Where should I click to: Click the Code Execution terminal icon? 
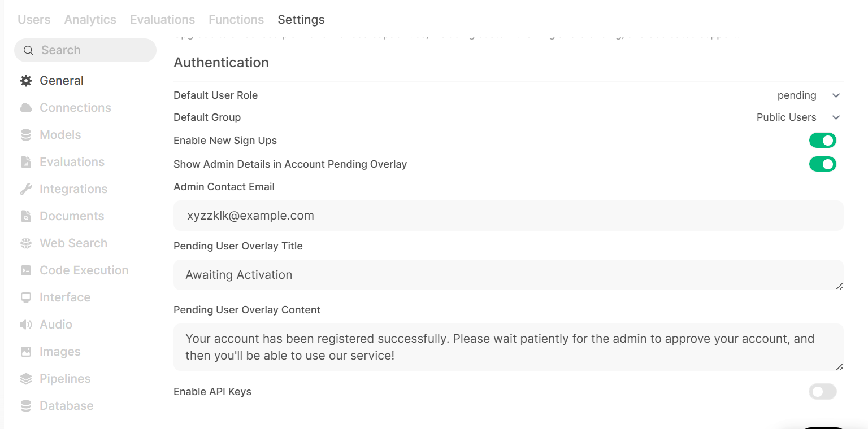coord(26,270)
